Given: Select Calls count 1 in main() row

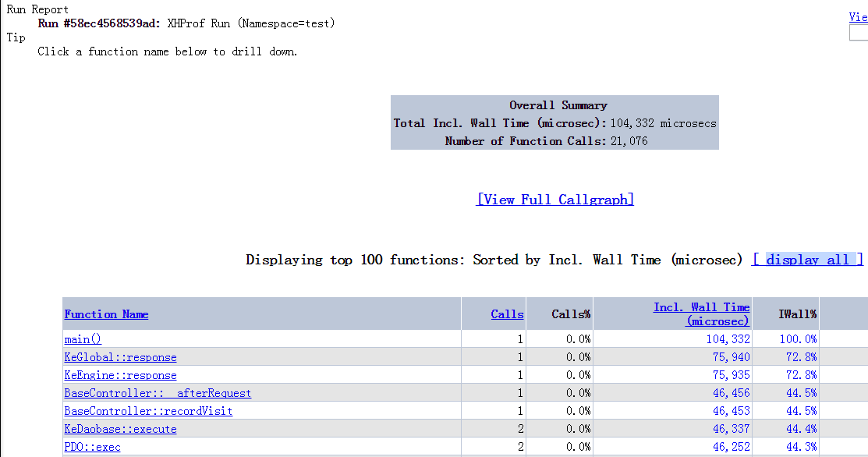Looking at the screenshot, I should [520, 339].
